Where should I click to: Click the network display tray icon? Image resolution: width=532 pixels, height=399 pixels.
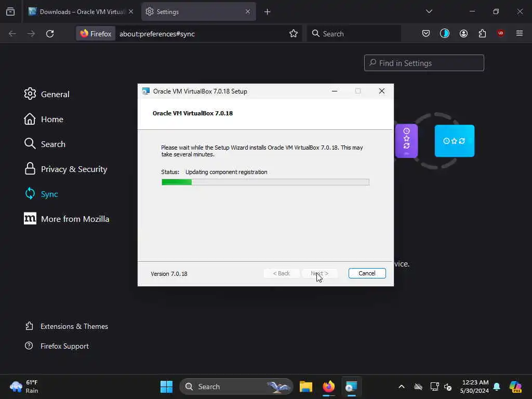click(434, 387)
